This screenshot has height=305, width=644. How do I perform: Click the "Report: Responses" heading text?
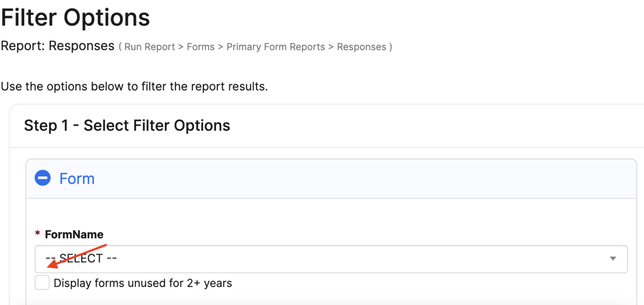pos(58,46)
